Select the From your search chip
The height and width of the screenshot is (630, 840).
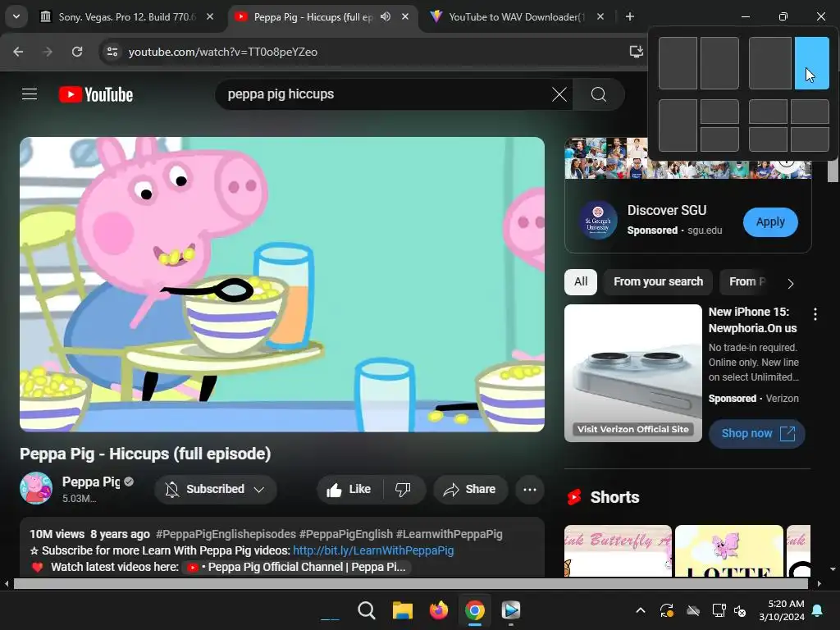click(659, 282)
